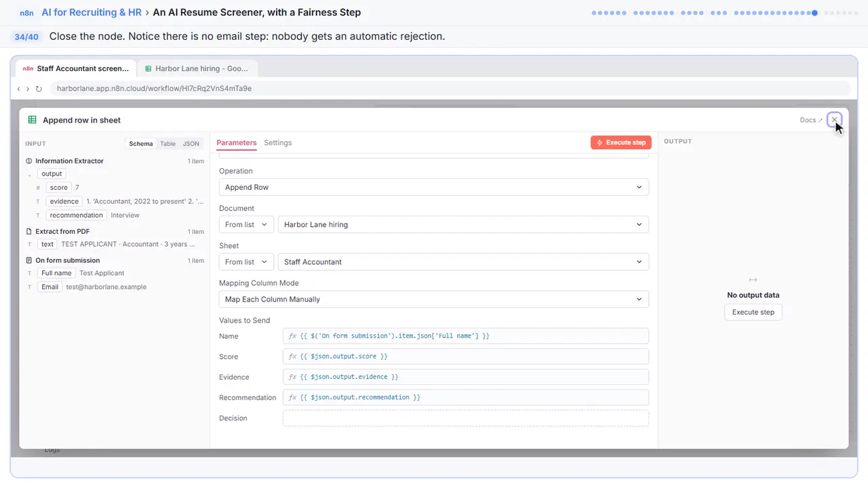Open the Docs link
Screen dimensions: 868x488
click(811, 120)
